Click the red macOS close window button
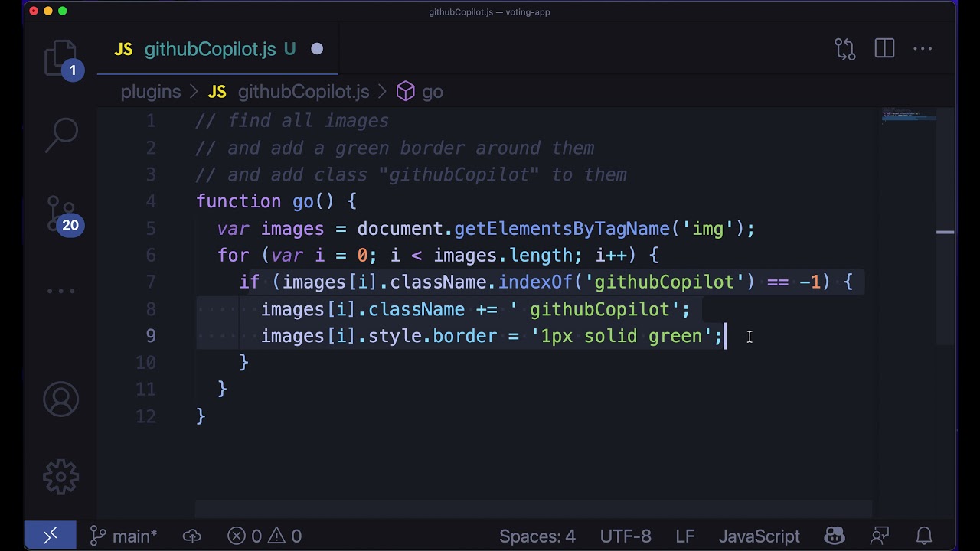The image size is (980, 551). tap(34, 11)
